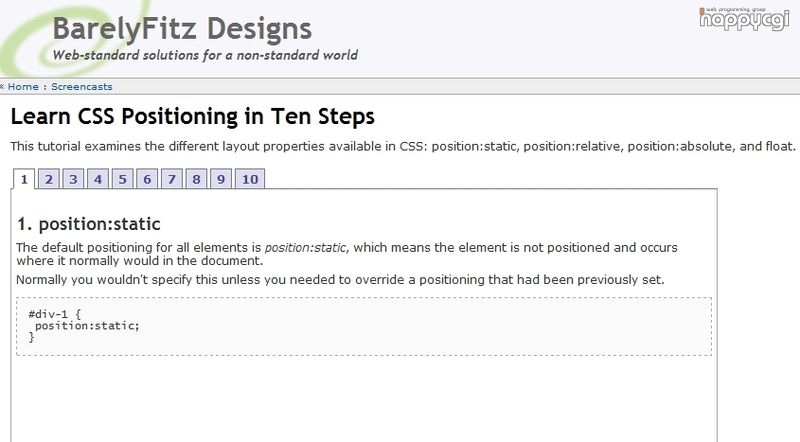Click the happycgi watermark logo
The height and width of the screenshot is (442, 800).
[744, 19]
